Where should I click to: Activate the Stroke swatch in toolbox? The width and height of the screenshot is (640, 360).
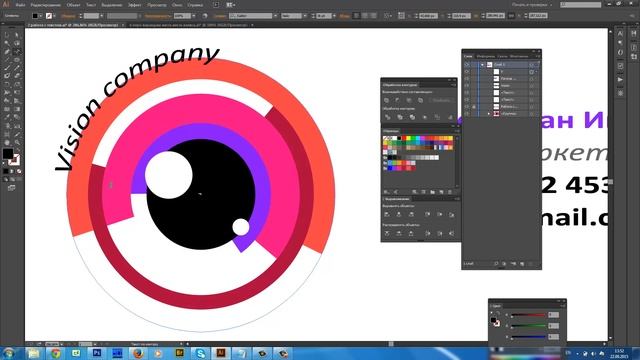click(x=14, y=160)
